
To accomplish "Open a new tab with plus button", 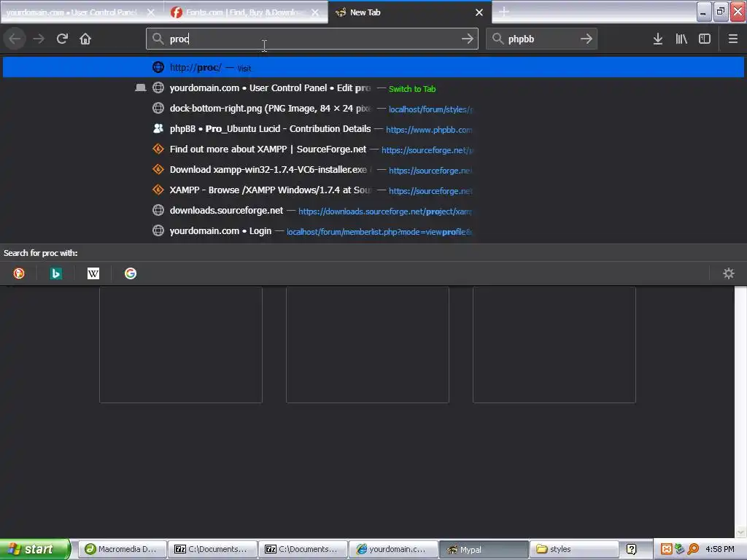I will coord(504,12).
